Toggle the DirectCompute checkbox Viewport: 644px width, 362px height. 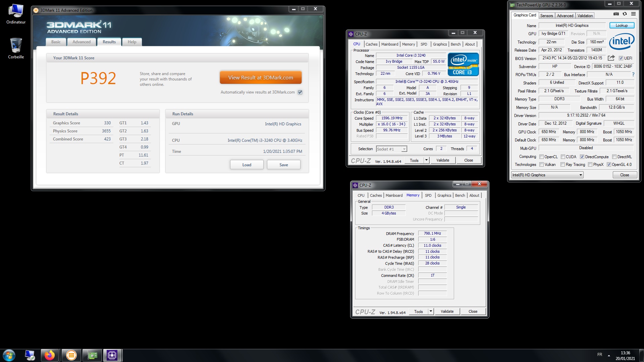582,157
